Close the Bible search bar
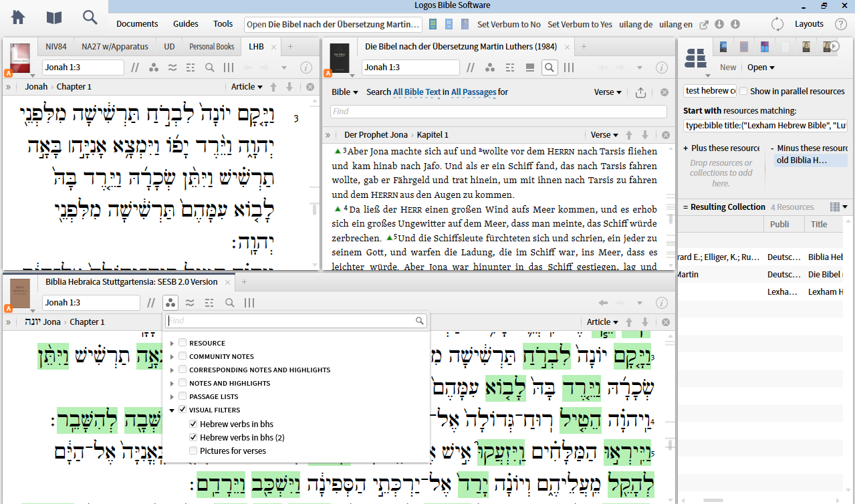The height and width of the screenshot is (504, 855). (664, 92)
